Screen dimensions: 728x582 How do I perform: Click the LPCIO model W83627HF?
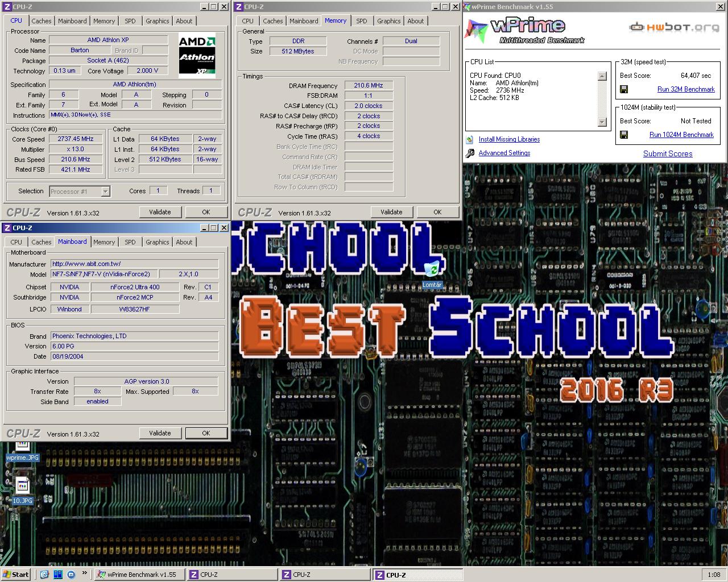pos(135,309)
